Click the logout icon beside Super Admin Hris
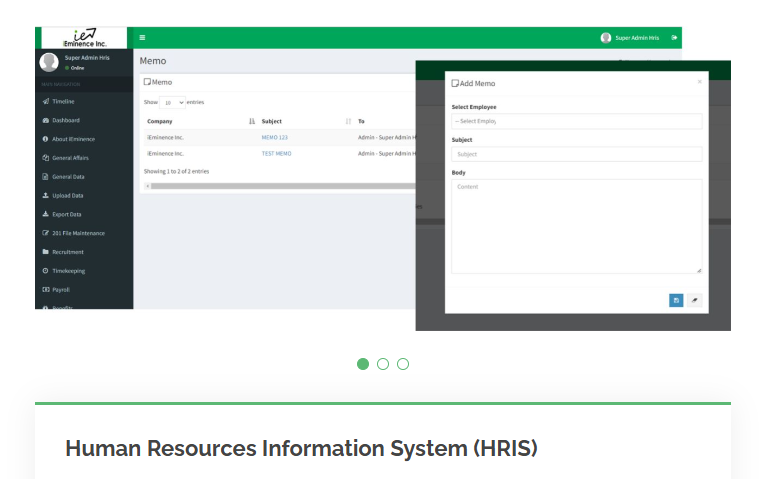 click(674, 37)
